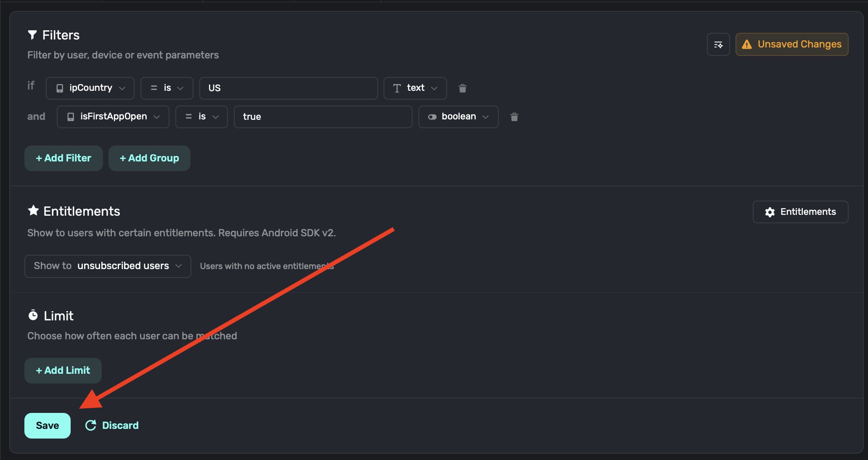
Task: Open the ipCountry parameter dropdown
Action: coord(90,88)
